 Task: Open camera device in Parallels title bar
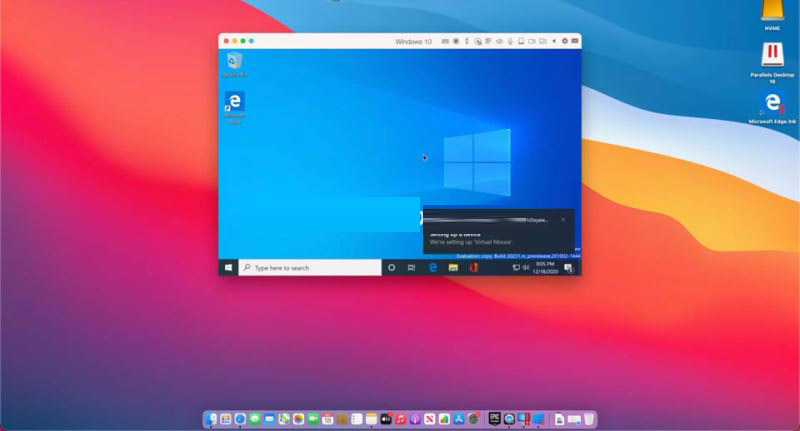(531, 41)
